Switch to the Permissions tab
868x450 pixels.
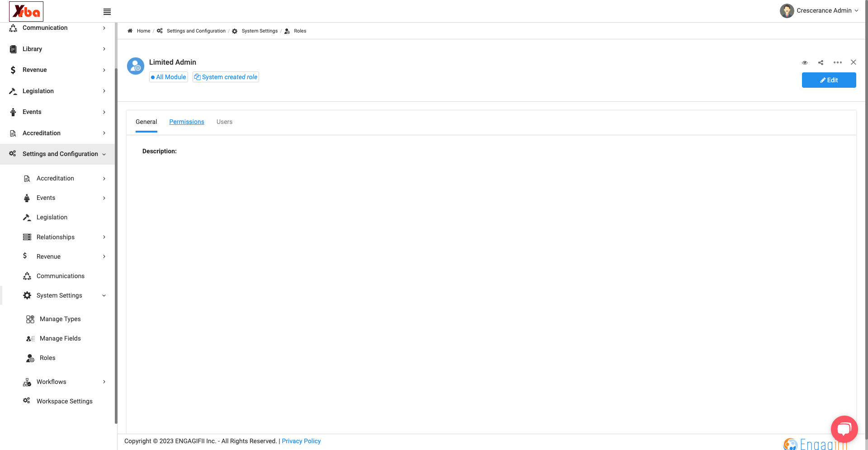tap(187, 122)
